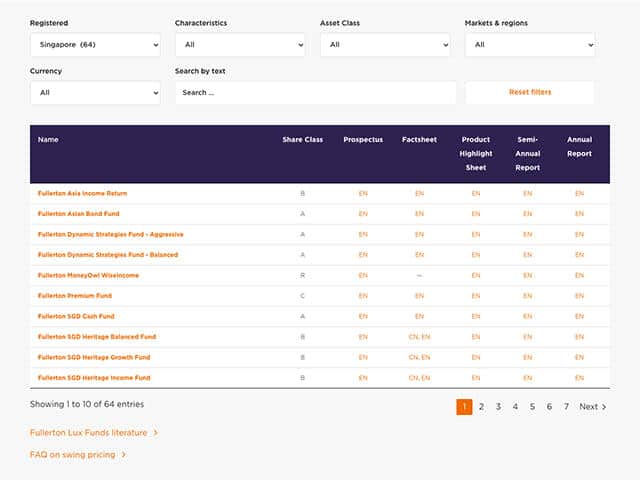Sort table by Prospectus column header
640x480 pixels.
point(363,140)
